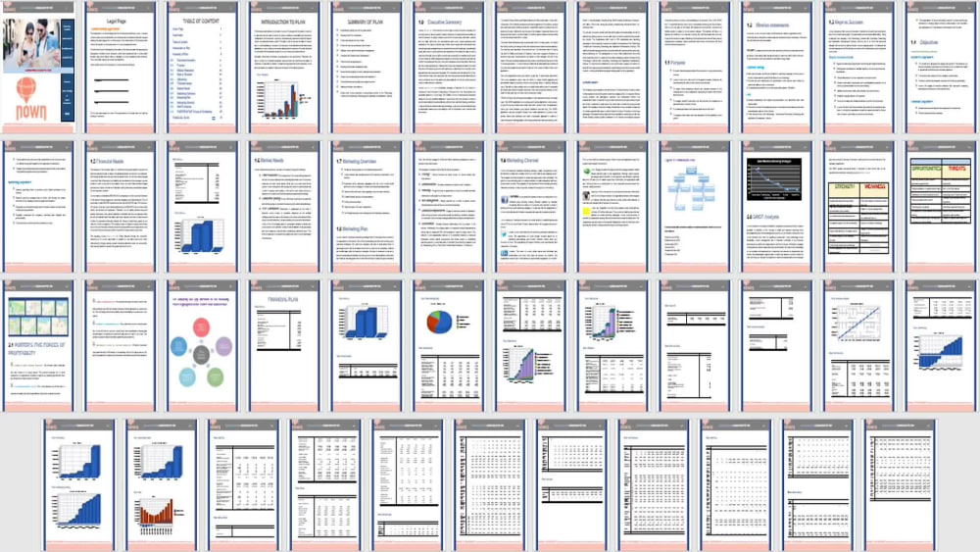Screen dimensions: 980x552
Task: Open the 1.4 Objective page thumbnail
Action: (x=942, y=67)
